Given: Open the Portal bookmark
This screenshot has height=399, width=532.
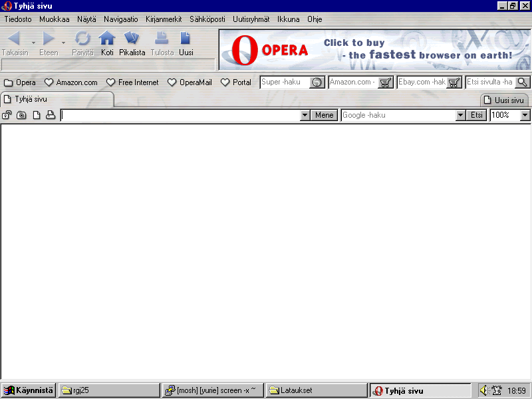Looking at the screenshot, I should pyautogui.click(x=236, y=82).
